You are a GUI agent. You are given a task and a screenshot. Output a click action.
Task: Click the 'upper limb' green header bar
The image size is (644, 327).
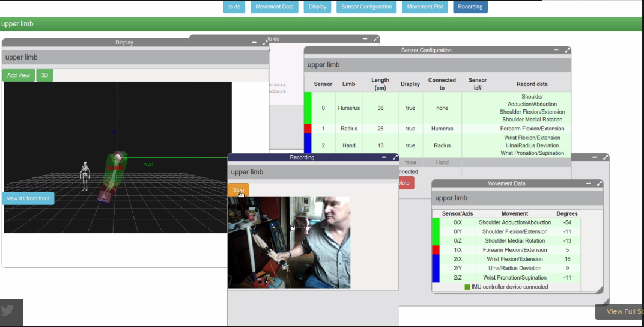pos(322,24)
